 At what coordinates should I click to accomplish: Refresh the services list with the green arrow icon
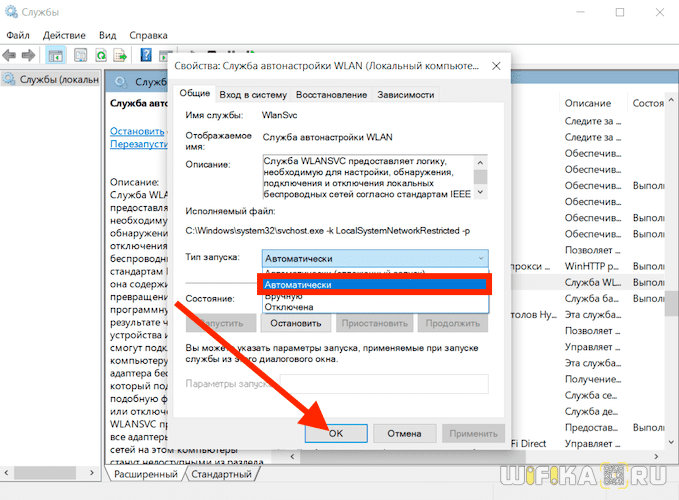click(101, 55)
